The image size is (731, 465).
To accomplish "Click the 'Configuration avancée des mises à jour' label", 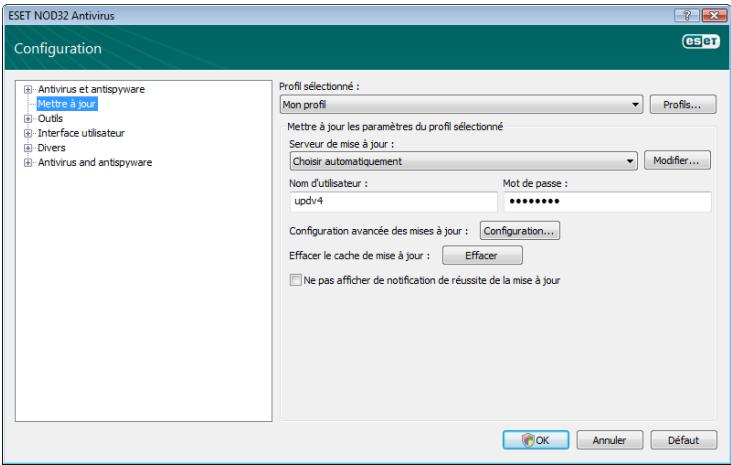I will coord(379,231).
